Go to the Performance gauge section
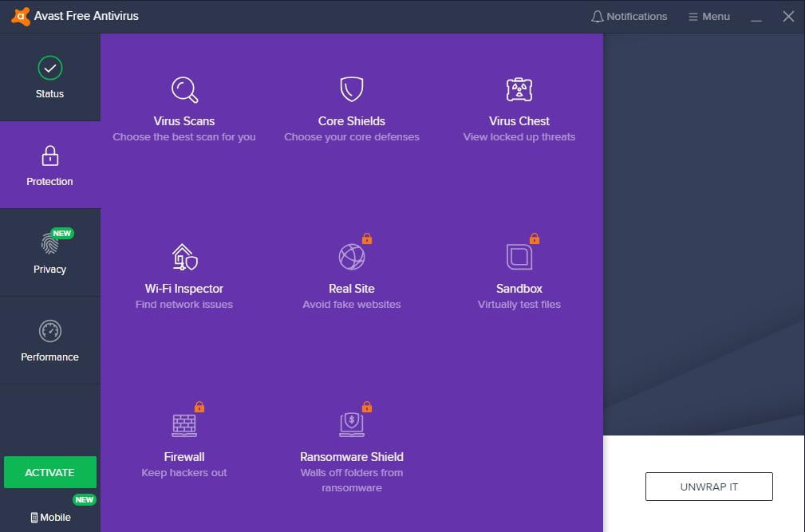805x532 pixels. point(49,341)
